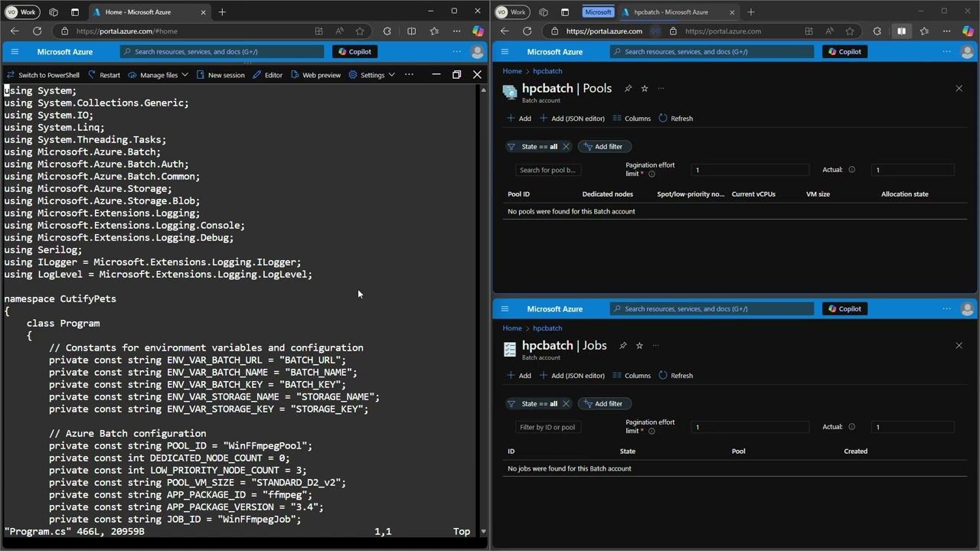Search resources in the Pools pane header

[712, 51]
